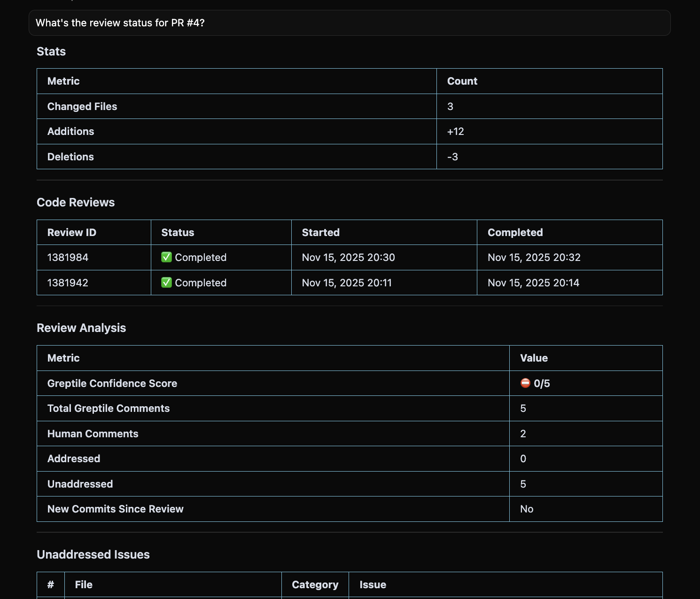Select the Unaddressed Issues heading
The height and width of the screenshot is (599, 700).
click(93, 555)
